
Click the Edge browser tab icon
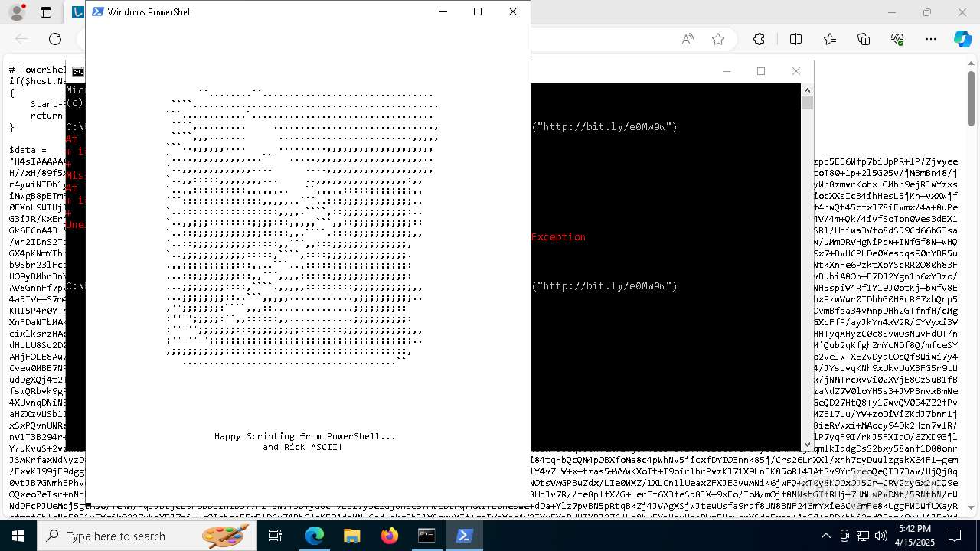pyautogui.click(x=77, y=12)
